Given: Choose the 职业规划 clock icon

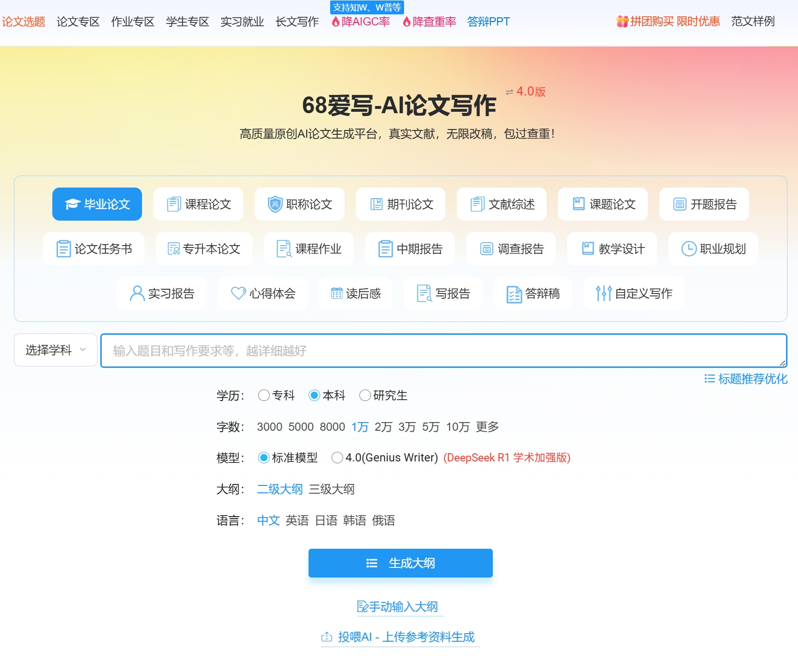Looking at the screenshot, I should point(688,248).
